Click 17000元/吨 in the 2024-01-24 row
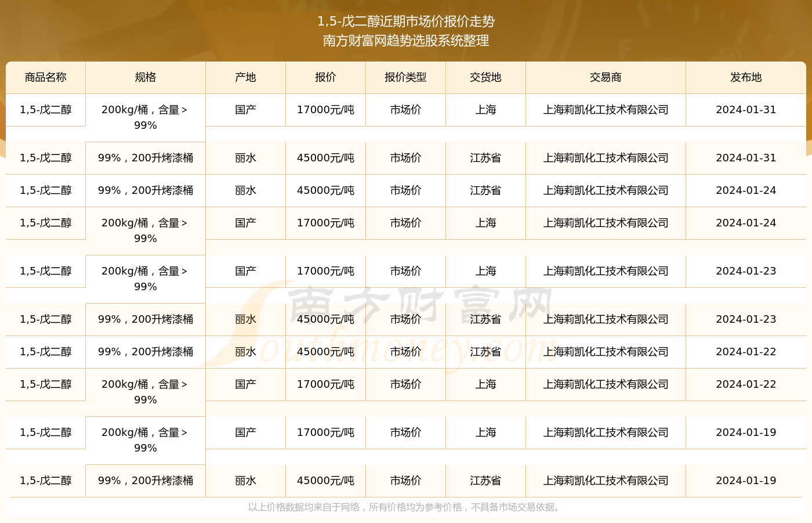Screen dimensions: 812x523 pos(325,223)
